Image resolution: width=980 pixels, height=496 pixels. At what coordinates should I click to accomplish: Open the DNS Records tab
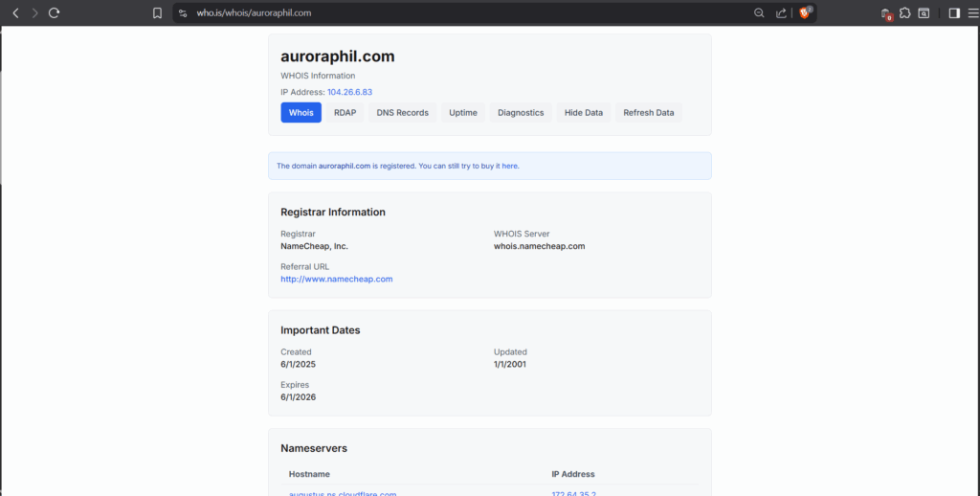point(403,113)
